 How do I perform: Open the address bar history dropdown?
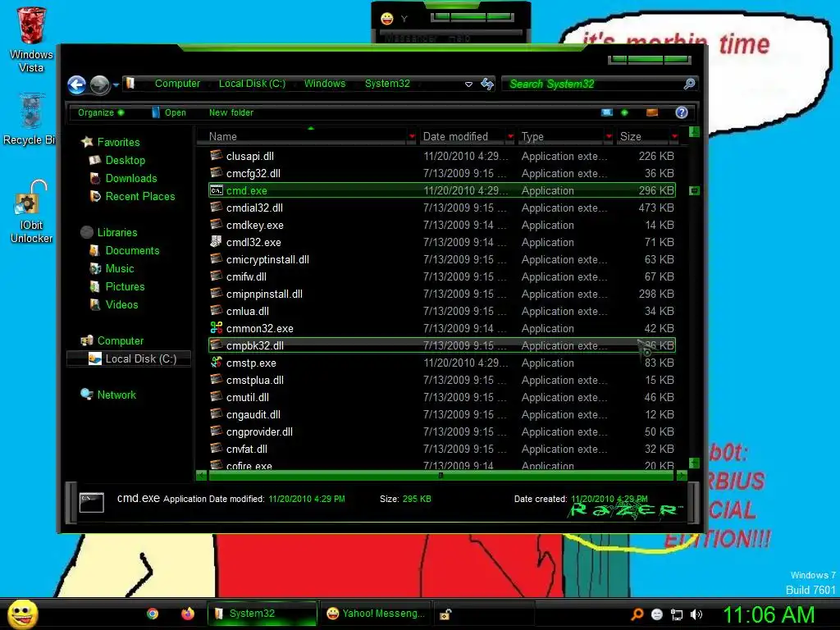(468, 84)
